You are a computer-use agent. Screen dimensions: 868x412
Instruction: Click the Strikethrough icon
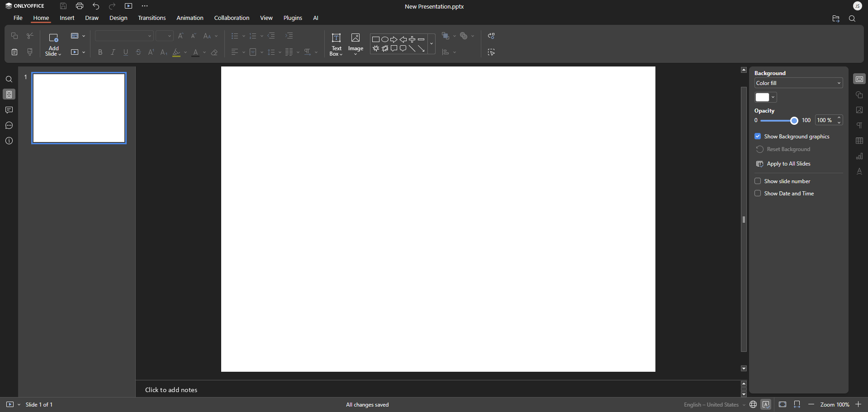point(138,52)
